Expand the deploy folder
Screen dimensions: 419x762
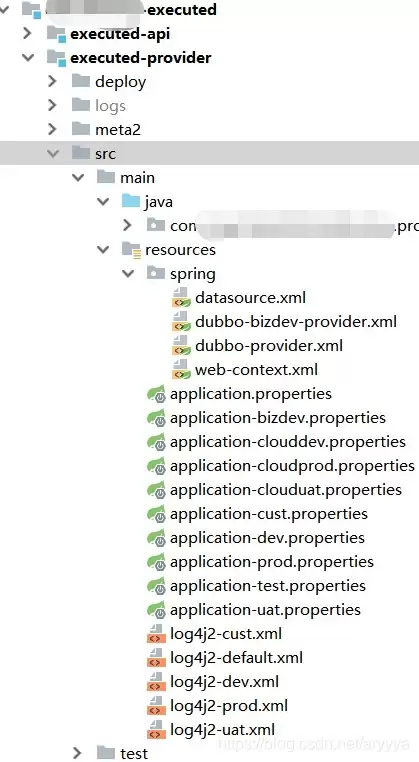click(x=52, y=81)
